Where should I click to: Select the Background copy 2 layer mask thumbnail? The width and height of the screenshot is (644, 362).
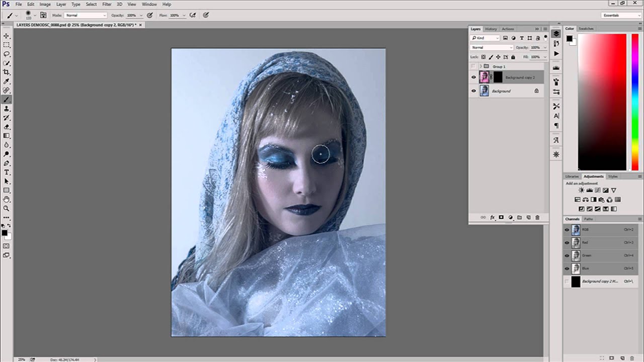pyautogui.click(x=498, y=77)
